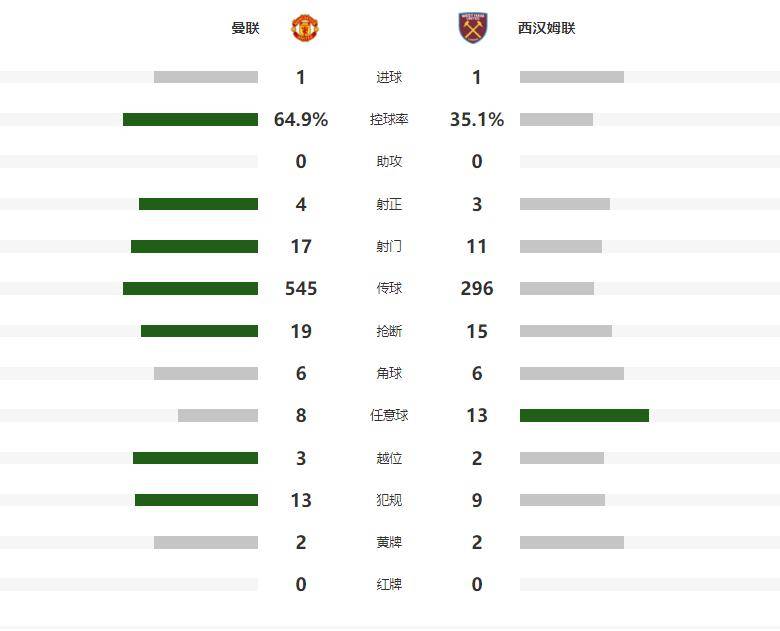Image resolution: width=780 pixels, height=631 pixels.
Task: Open the 西汉姆联 team name link
Action: coord(546,28)
